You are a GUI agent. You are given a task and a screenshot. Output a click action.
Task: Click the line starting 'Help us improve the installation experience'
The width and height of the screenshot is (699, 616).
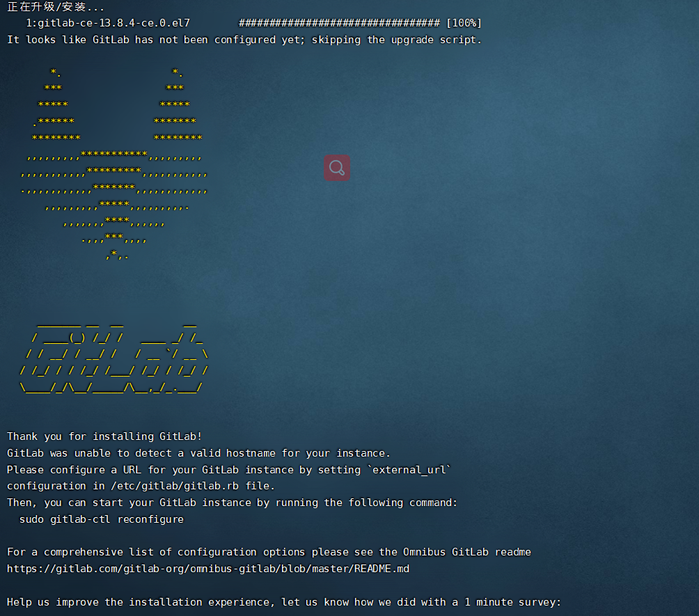coord(284,602)
